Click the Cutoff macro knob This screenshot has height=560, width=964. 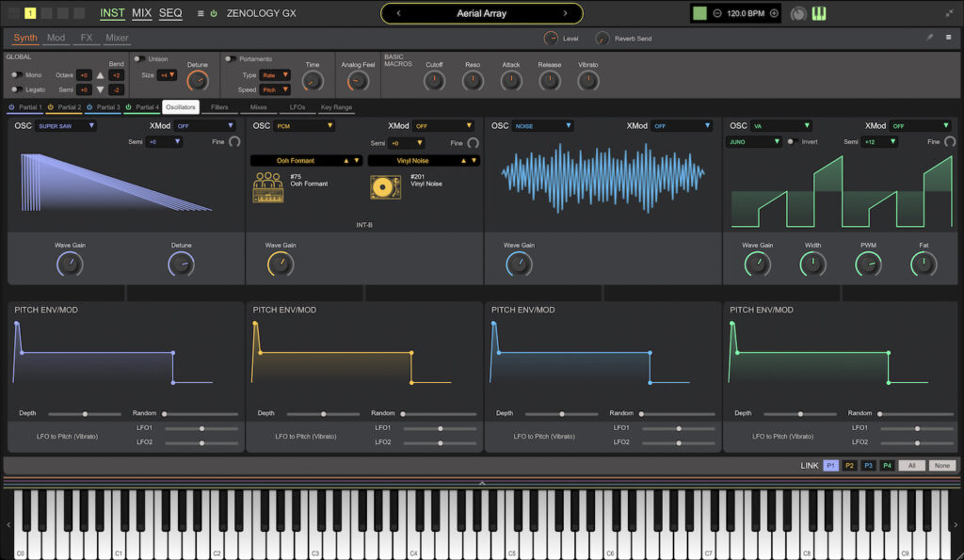click(x=434, y=82)
